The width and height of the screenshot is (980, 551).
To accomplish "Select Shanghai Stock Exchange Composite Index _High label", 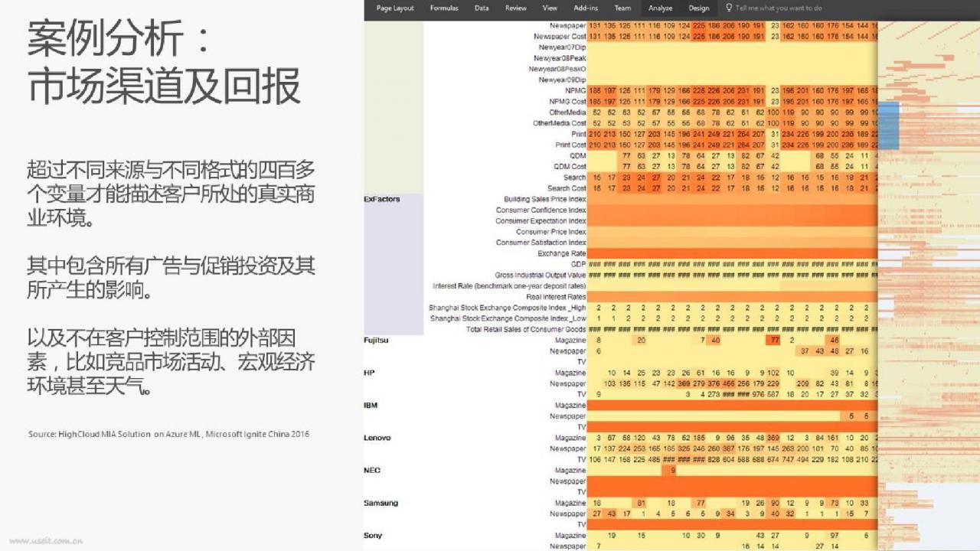I will [x=508, y=308].
